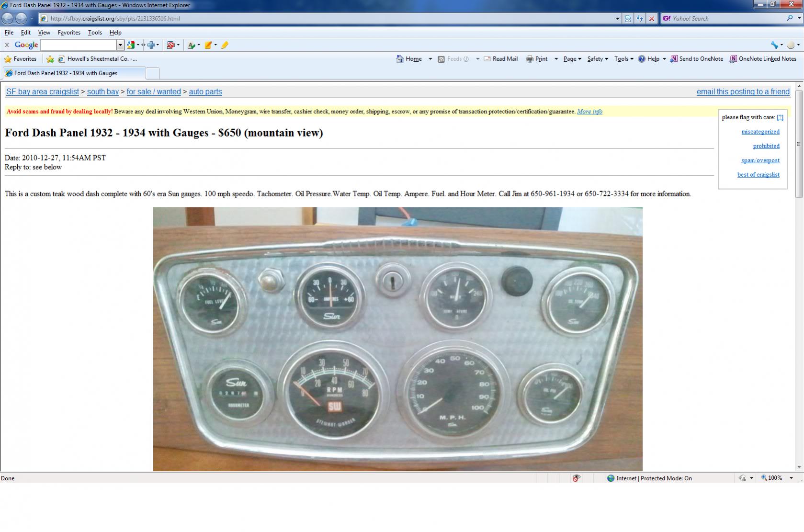Follow the auto parts breadcrumb link
This screenshot has width=804, height=532.
pos(205,91)
